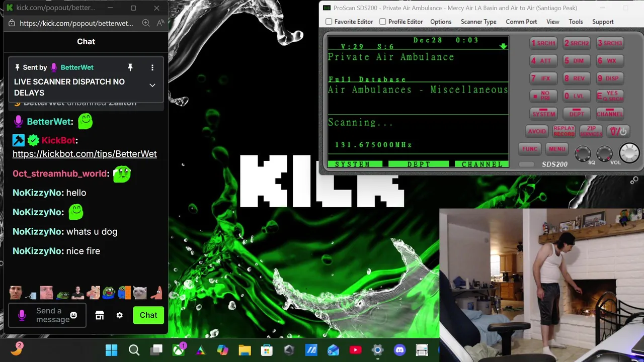Open the Scanner Type menu
The width and height of the screenshot is (644, 362).
[x=478, y=22]
